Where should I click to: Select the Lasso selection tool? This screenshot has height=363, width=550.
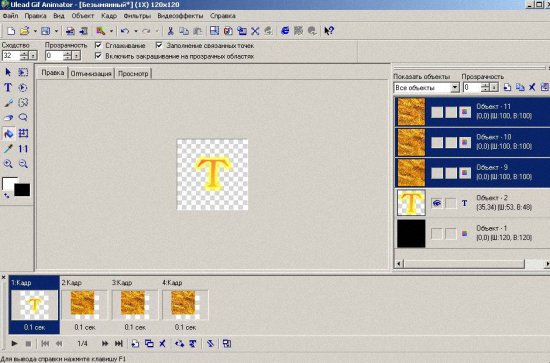23,118
